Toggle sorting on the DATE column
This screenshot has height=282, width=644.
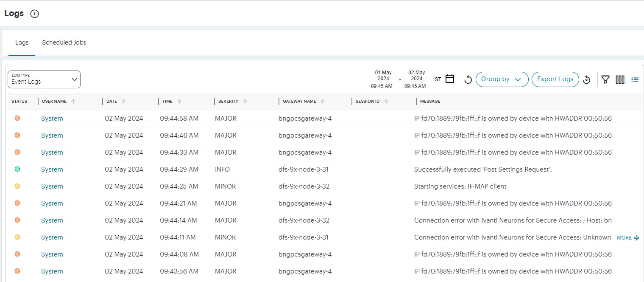click(124, 101)
